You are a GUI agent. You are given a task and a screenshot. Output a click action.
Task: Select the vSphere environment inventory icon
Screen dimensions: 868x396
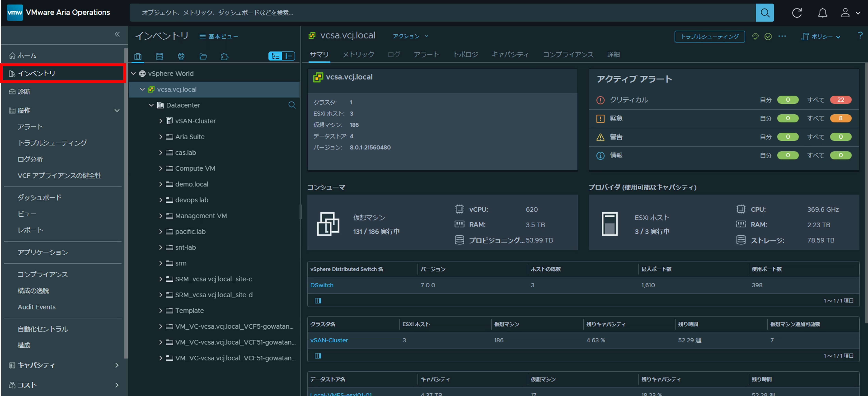tap(138, 56)
